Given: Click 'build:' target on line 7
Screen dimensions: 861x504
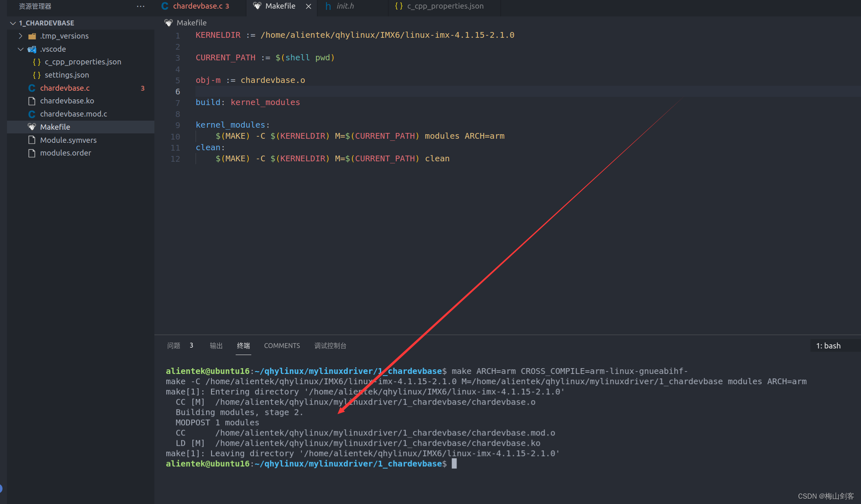Looking at the screenshot, I should (x=210, y=102).
